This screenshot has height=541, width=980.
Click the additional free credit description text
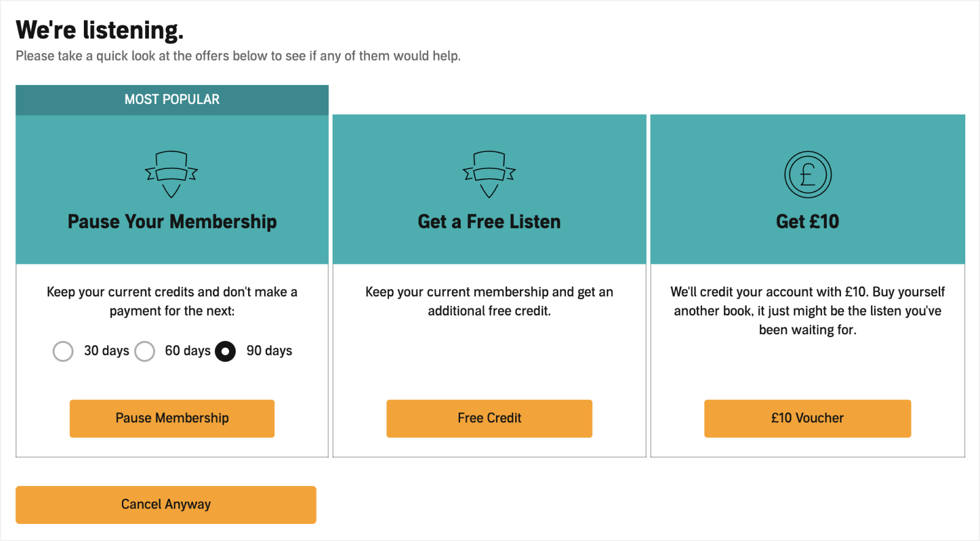click(x=489, y=301)
